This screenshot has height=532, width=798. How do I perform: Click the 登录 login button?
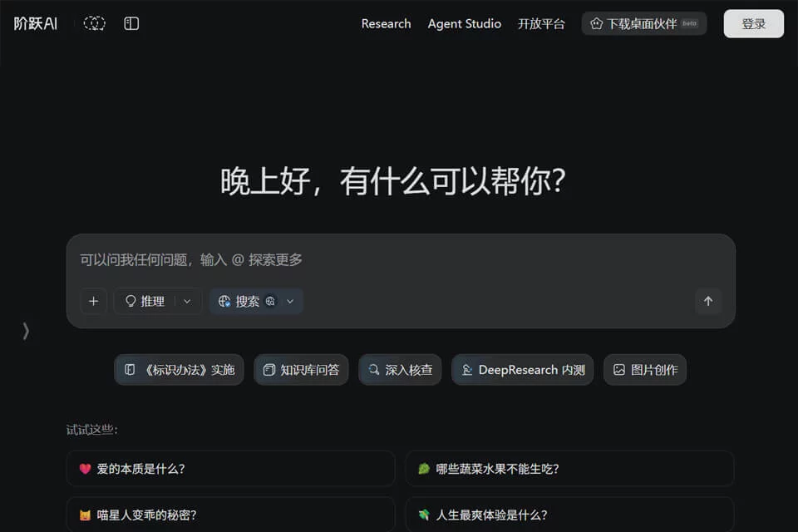pos(754,24)
